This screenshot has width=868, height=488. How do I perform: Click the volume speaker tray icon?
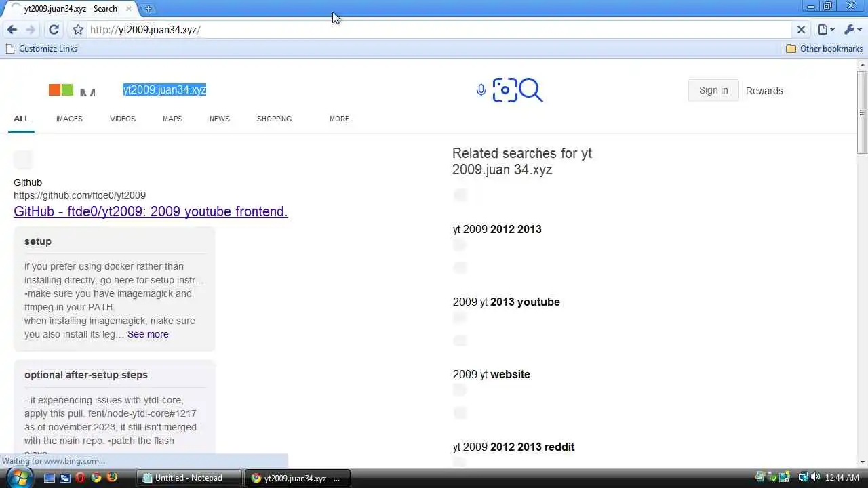[815, 478]
